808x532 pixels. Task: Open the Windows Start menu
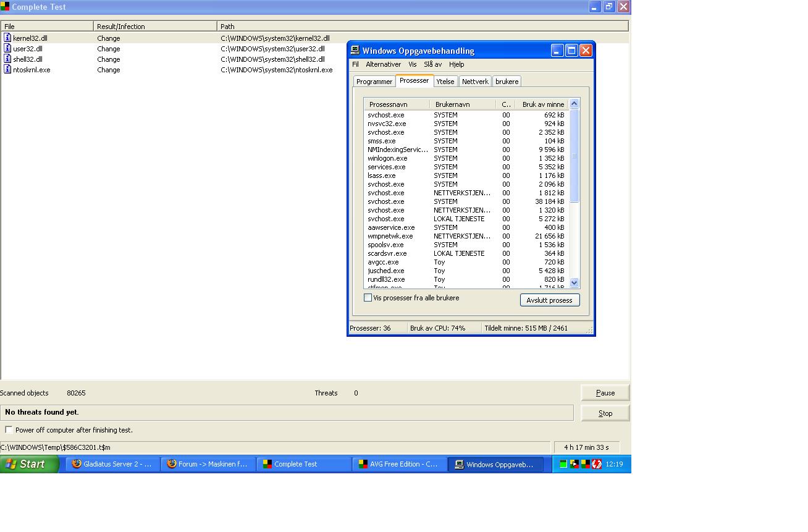click(30, 464)
